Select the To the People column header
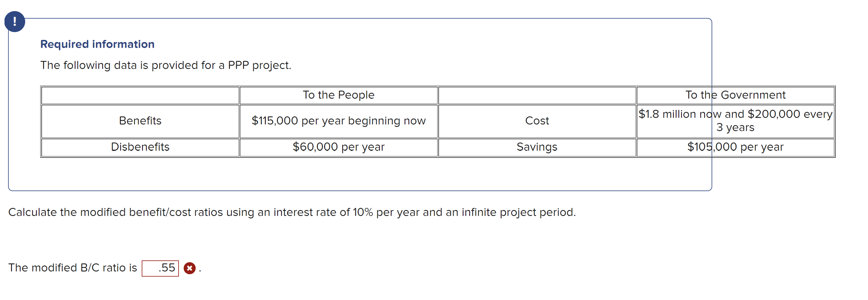868x300 pixels. [338, 95]
